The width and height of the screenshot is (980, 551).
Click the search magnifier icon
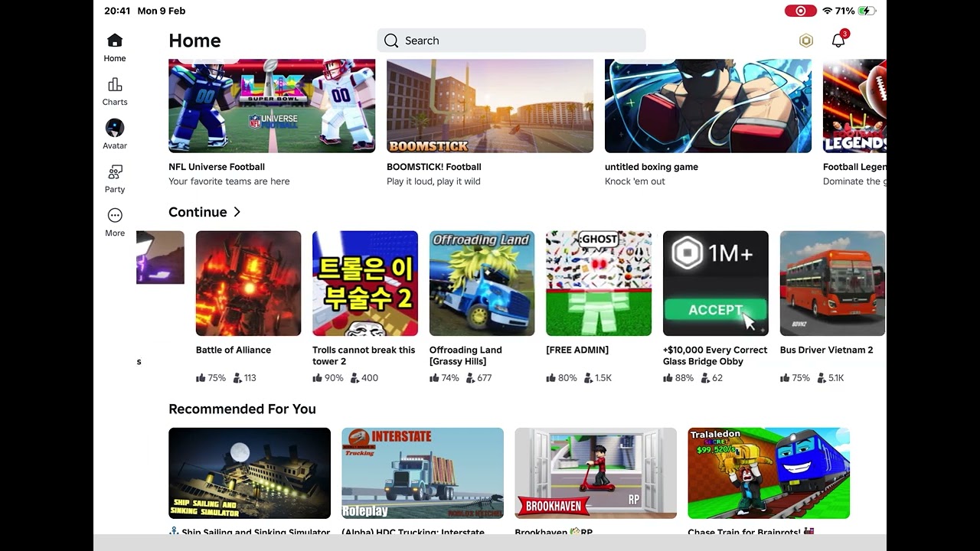coord(391,41)
